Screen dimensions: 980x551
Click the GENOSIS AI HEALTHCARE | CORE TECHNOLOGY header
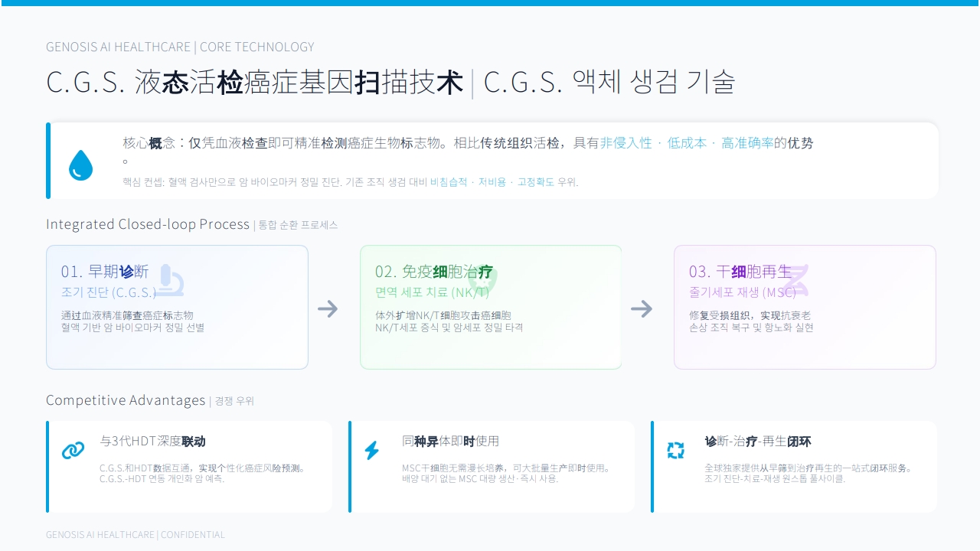tap(180, 47)
